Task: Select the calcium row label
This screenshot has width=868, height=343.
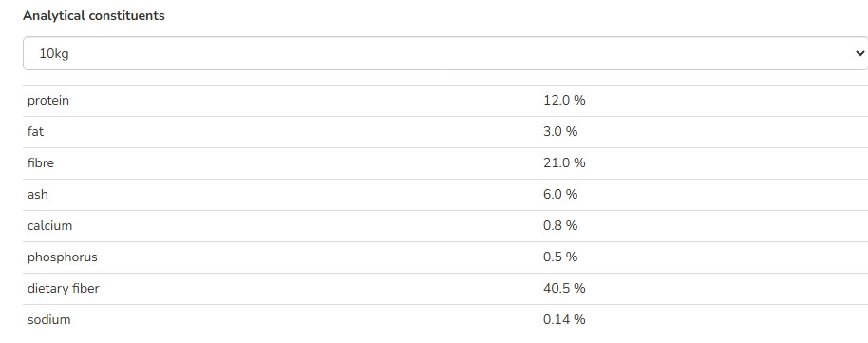Action: point(49,225)
